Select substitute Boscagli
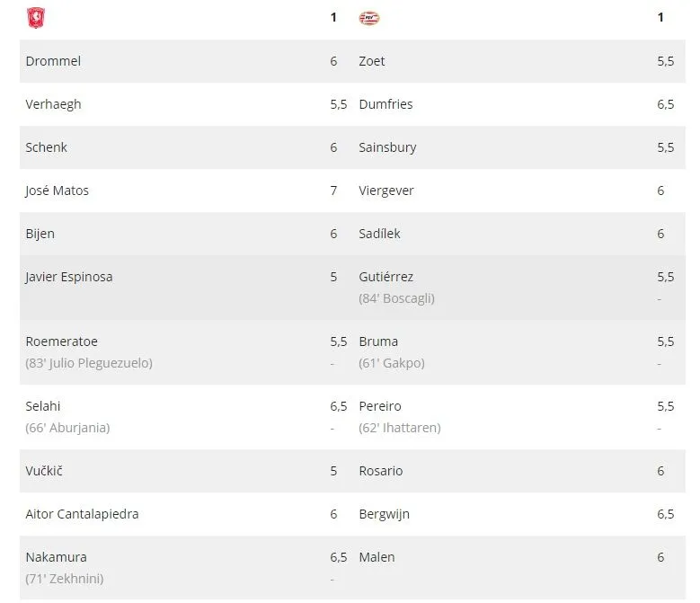700x603 pixels. click(396, 298)
